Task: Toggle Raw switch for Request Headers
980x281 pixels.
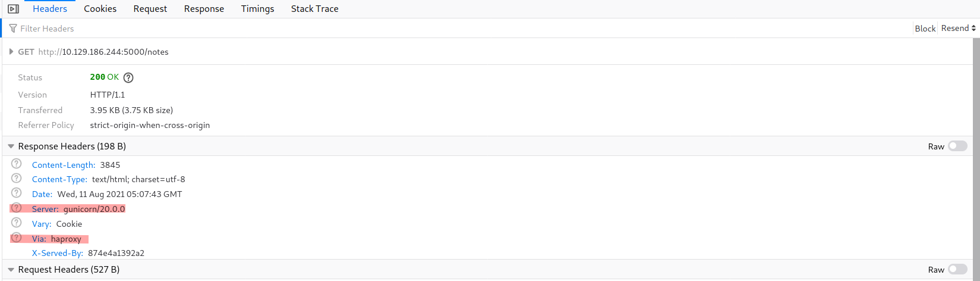Action: [x=957, y=270]
